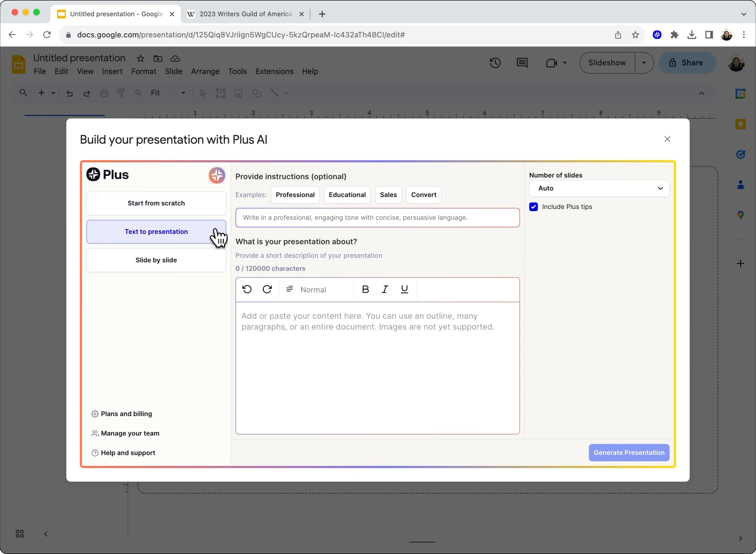Click the editor redo arrow icon

click(x=267, y=289)
